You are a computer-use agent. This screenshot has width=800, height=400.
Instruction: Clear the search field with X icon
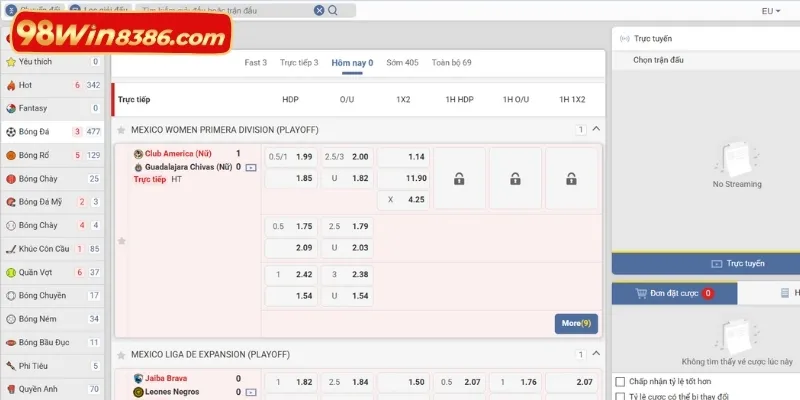pos(319,10)
